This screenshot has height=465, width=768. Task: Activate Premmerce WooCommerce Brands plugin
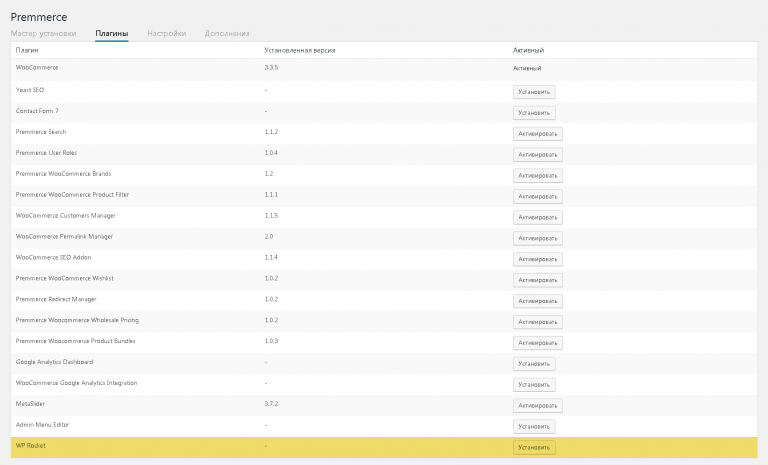pyautogui.click(x=537, y=175)
